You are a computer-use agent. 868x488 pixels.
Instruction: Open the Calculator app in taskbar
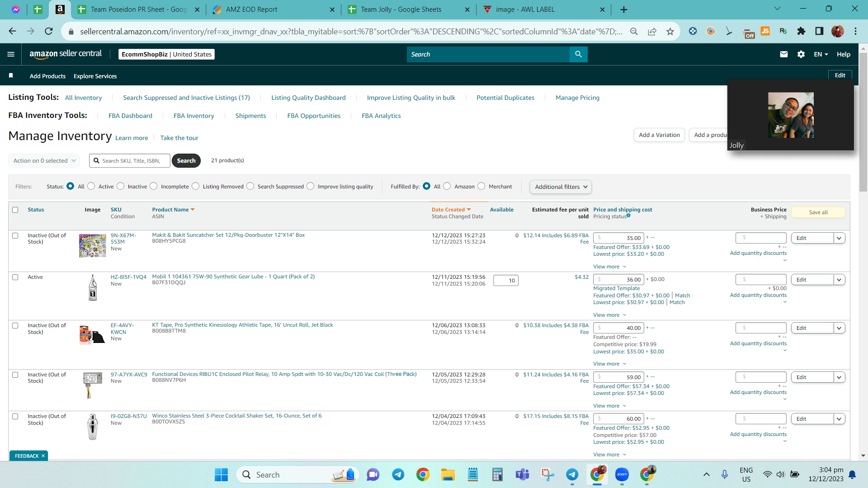pyautogui.click(x=497, y=474)
